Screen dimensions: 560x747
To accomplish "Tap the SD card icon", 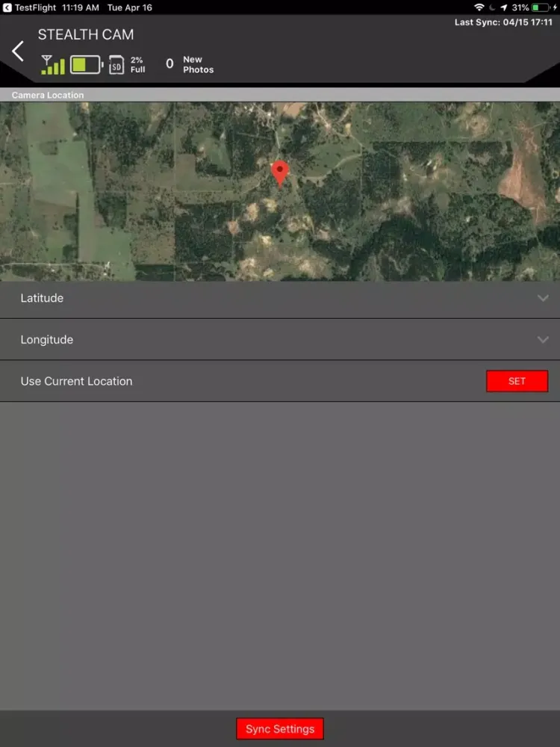I will (116, 65).
